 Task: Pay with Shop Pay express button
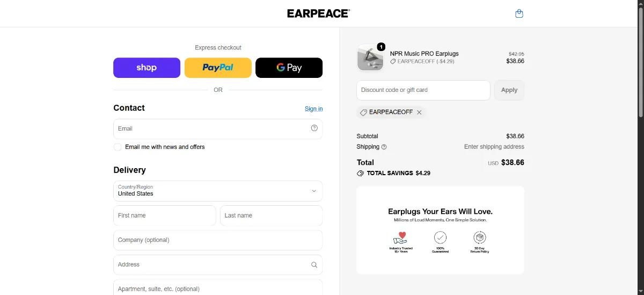147,68
